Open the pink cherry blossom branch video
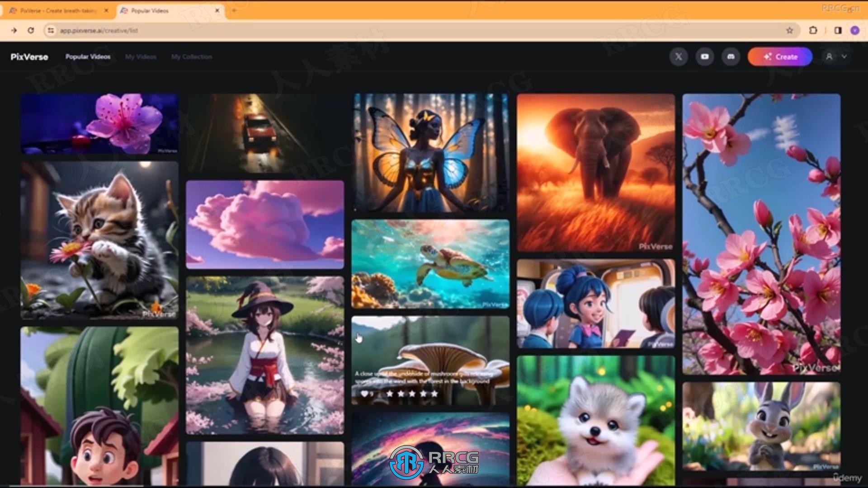 [x=761, y=234]
